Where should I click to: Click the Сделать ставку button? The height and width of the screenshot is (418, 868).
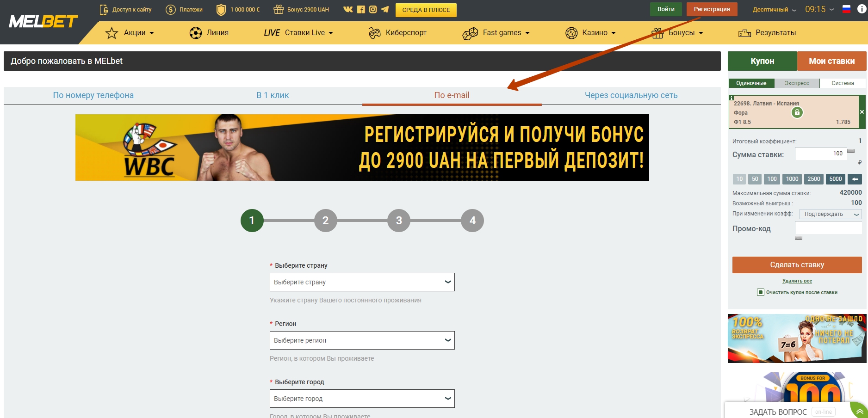coord(797,265)
